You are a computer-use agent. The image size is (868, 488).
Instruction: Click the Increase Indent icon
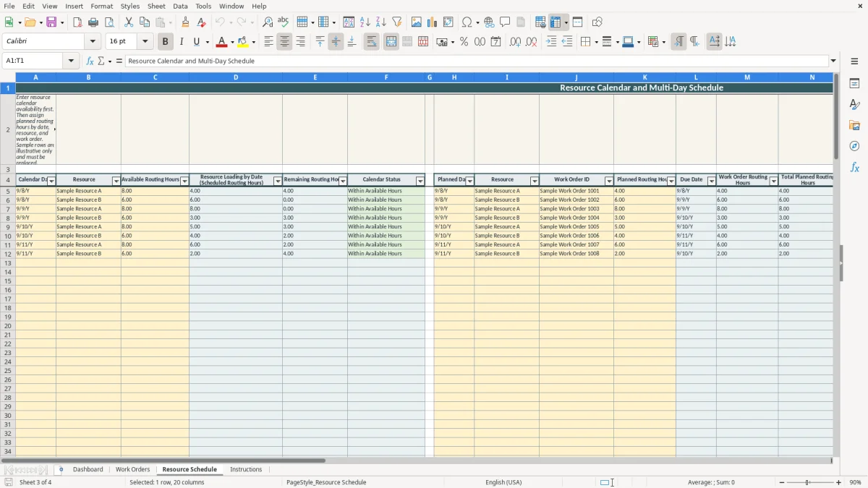point(551,42)
